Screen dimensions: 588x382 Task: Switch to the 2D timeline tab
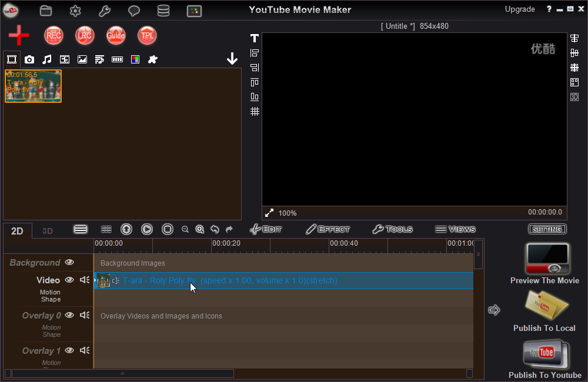(17, 231)
